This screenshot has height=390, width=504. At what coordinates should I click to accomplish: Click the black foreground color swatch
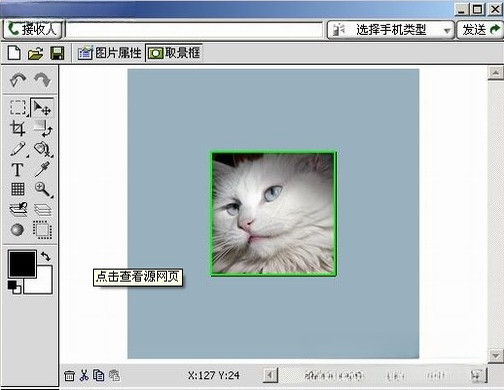point(22,264)
